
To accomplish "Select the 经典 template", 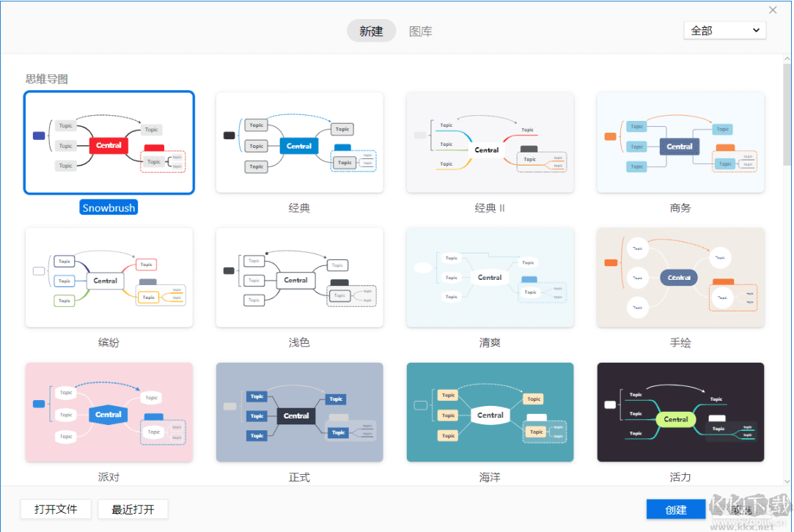I will [x=299, y=142].
